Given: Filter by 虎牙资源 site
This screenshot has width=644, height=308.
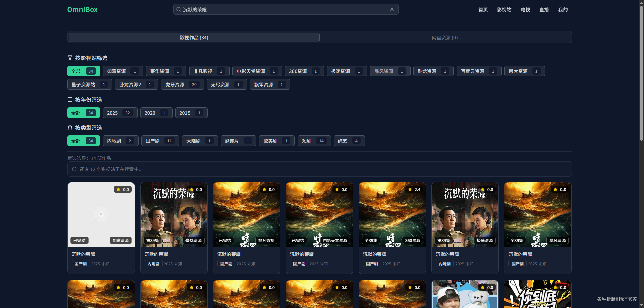Looking at the screenshot, I should pyautogui.click(x=182, y=84).
